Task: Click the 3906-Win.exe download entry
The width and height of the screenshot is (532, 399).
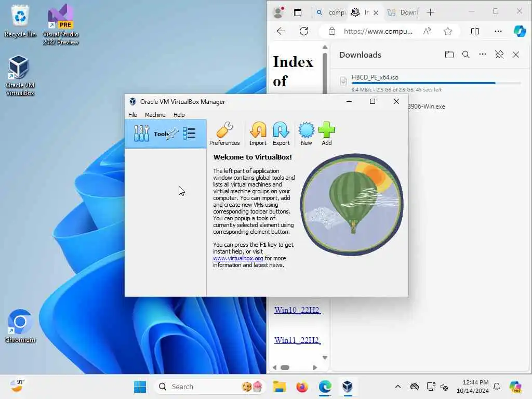Action: point(426,106)
